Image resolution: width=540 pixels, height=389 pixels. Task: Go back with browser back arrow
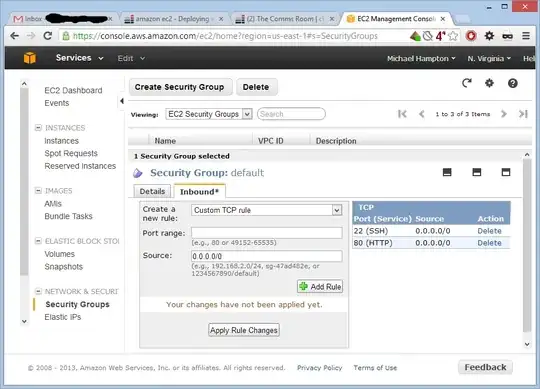click(x=14, y=36)
